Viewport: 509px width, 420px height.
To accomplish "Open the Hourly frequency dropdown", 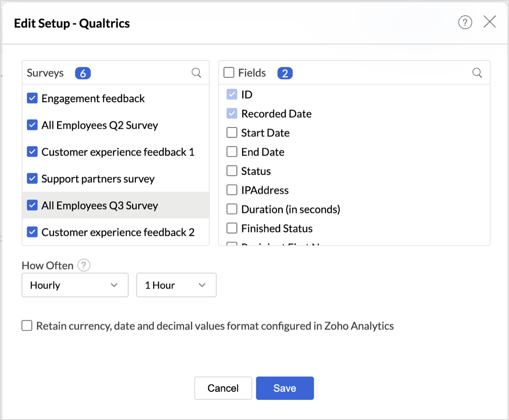I will [x=75, y=285].
